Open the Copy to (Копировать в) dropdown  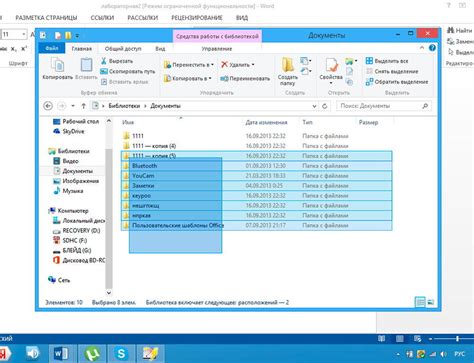[188, 79]
